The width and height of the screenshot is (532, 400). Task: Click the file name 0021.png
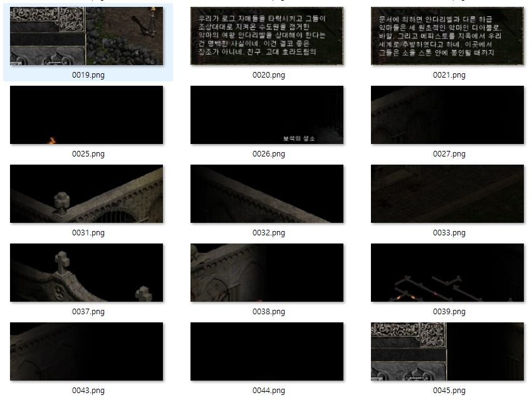point(449,75)
